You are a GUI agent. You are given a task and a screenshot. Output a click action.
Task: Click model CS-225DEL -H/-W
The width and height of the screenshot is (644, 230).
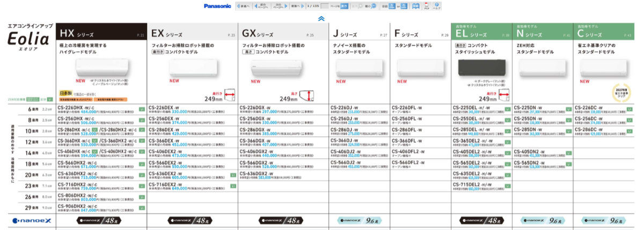472,107
